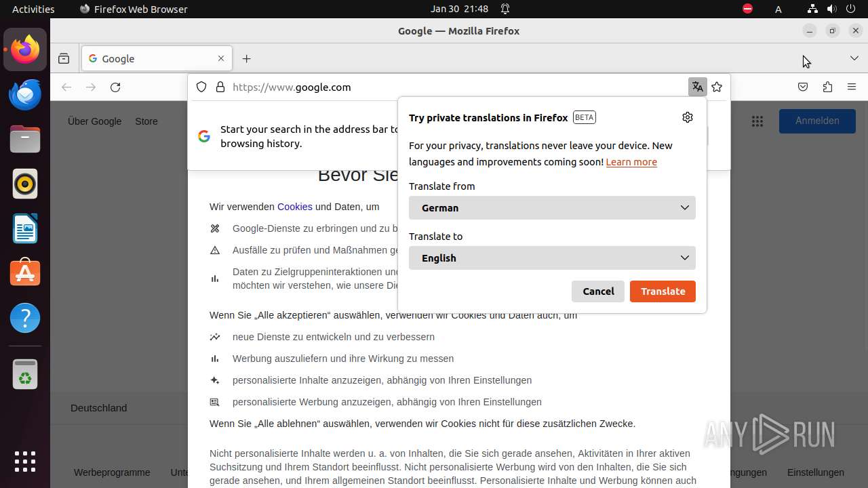868x488 pixels.
Task: Launch Thunderbird Mail from dock
Action: pos(25,94)
